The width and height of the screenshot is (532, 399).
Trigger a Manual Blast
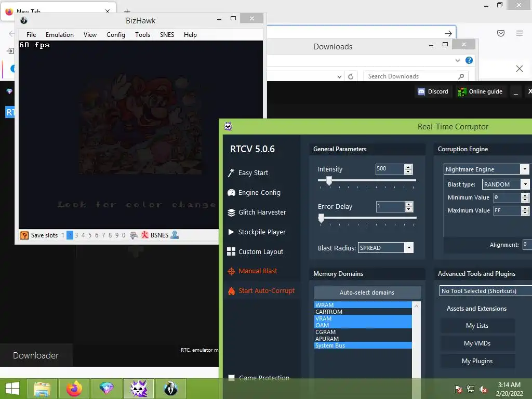[x=252, y=271]
